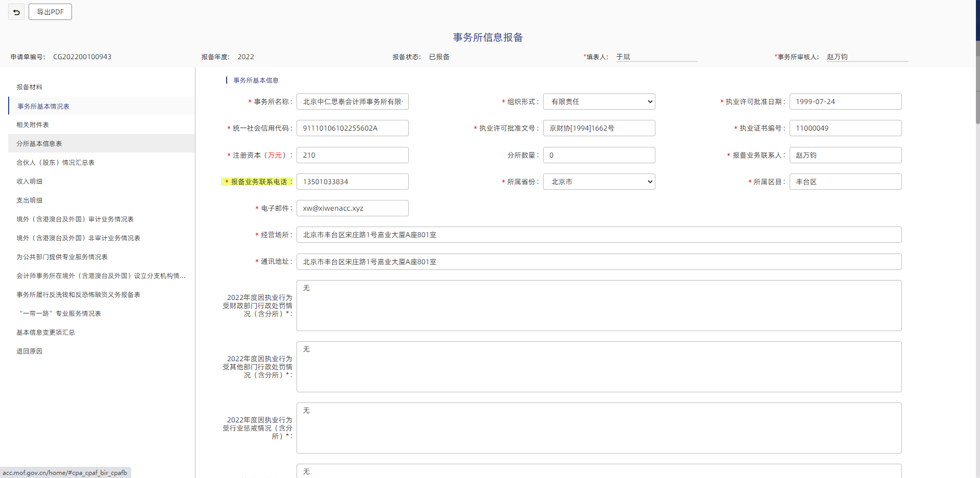Go to 分所基本信息表
Screen dimensions: 980x478
point(39,144)
